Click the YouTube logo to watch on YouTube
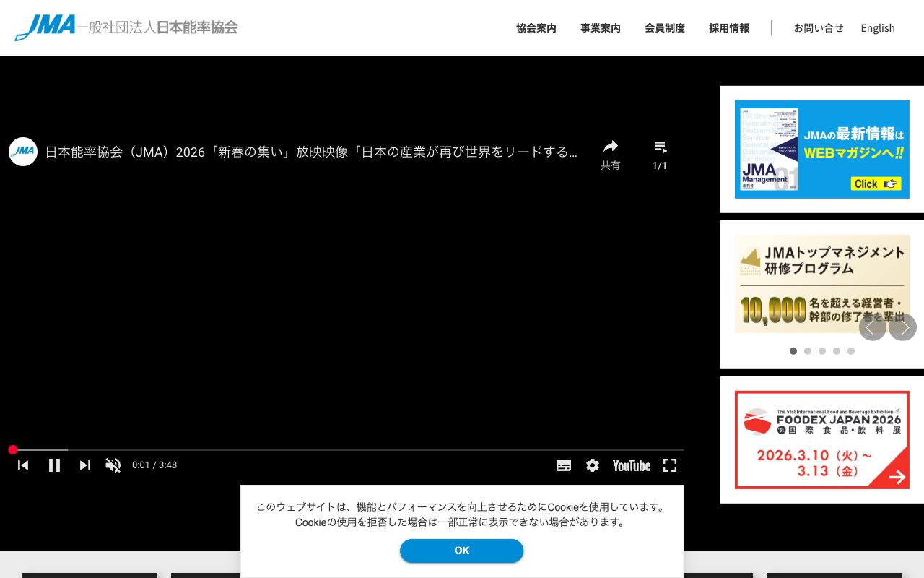The width and height of the screenshot is (924, 578). coord(631,465)
